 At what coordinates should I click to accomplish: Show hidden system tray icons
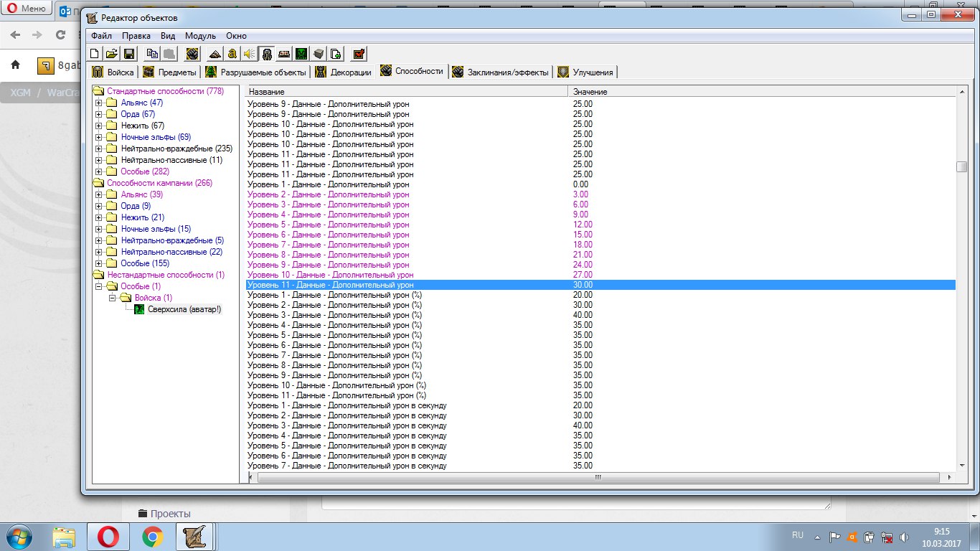[816, 537]
